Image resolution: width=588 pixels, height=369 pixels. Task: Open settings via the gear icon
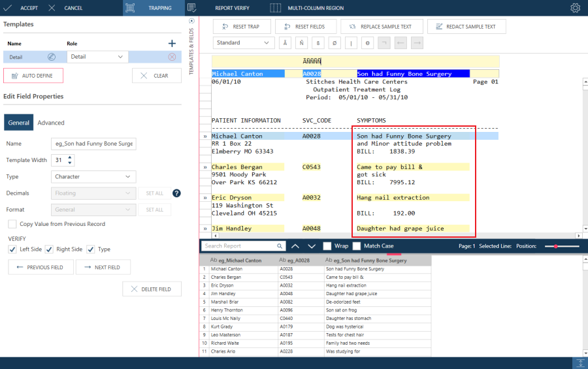575,8
